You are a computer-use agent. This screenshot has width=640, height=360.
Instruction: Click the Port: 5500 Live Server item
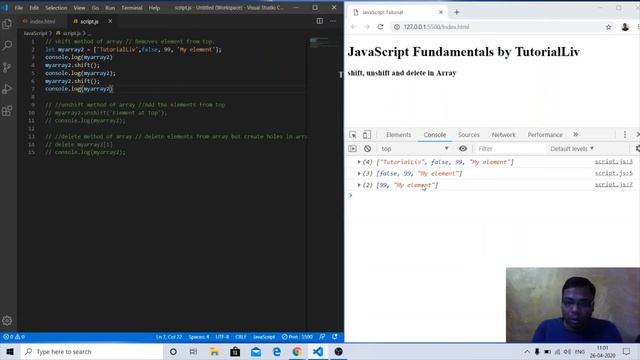point(297,337)
